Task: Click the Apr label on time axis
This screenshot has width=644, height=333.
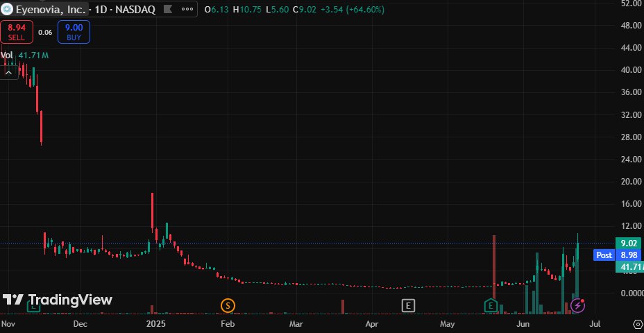Action: pyautogui.click(x=372, y=323)
